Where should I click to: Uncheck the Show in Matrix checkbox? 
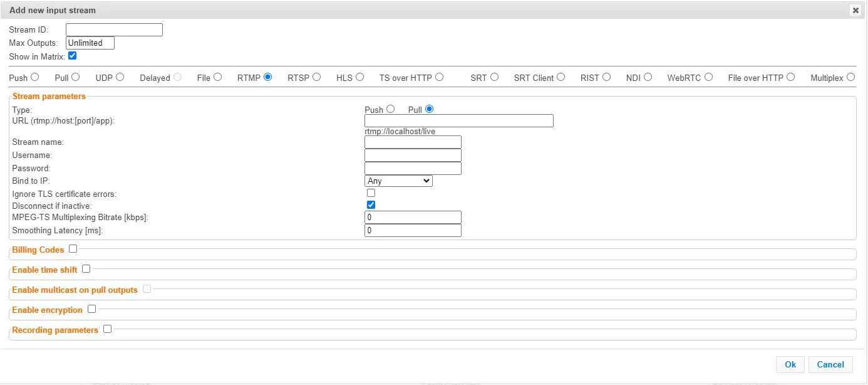click(x=72, y=56)
